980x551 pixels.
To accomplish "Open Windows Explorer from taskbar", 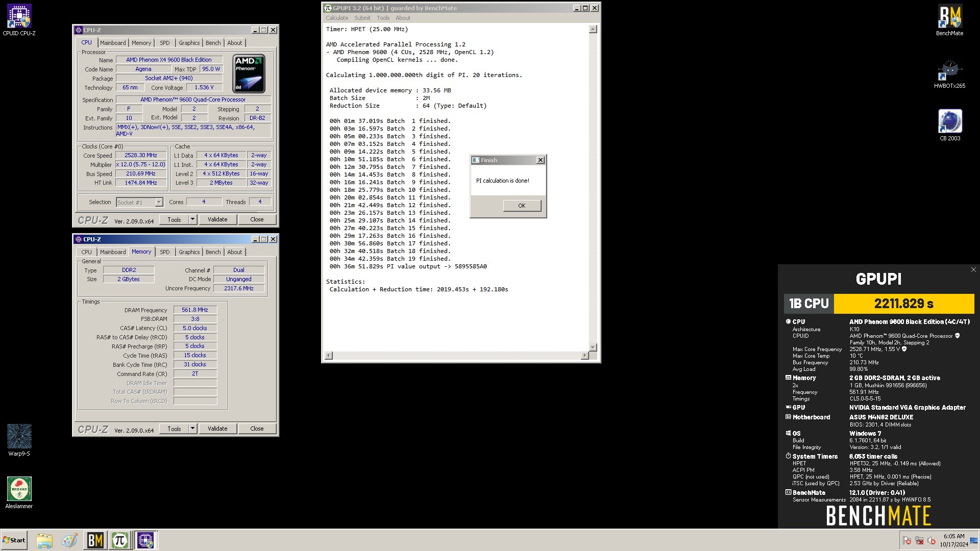I will tap(44, 540).
